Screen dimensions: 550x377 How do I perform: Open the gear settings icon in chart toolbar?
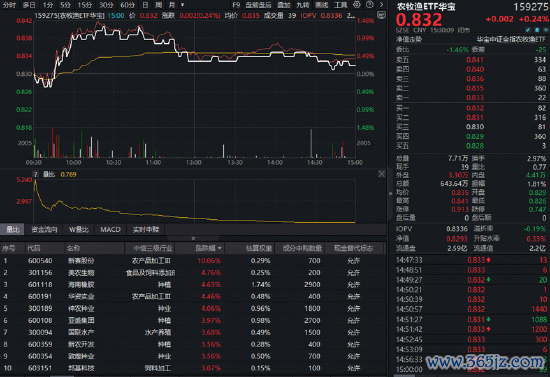356,5
